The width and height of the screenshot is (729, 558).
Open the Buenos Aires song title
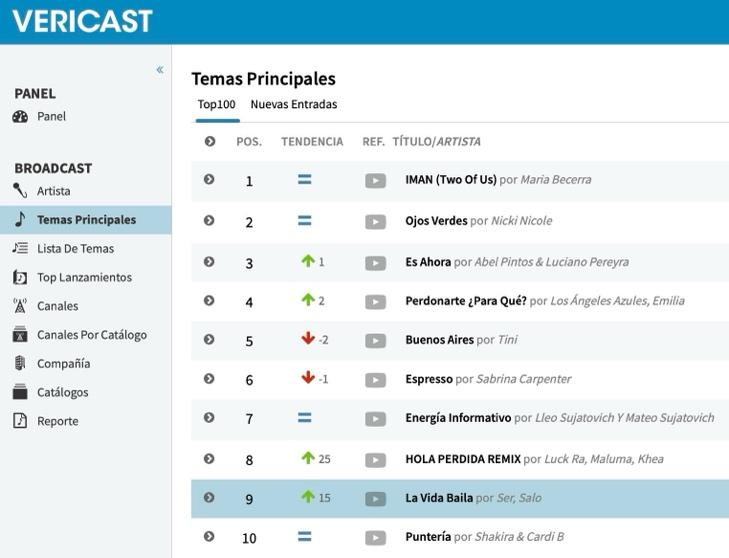(x=439, y=339)
